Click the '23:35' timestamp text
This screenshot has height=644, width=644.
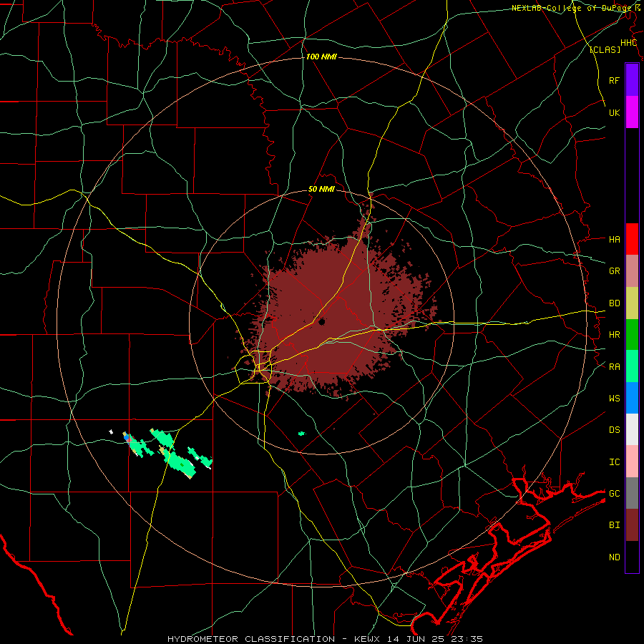click(467, 639)
